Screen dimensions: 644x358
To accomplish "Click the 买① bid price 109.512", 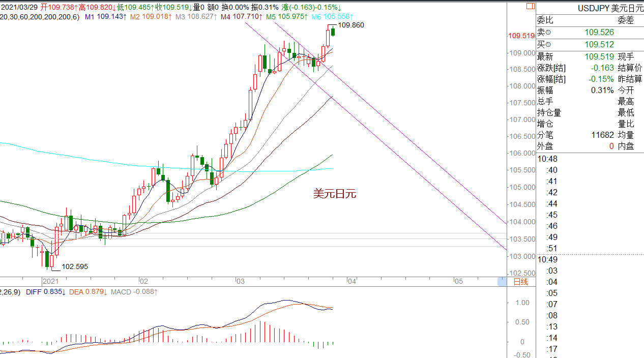I will click(599, 44).
